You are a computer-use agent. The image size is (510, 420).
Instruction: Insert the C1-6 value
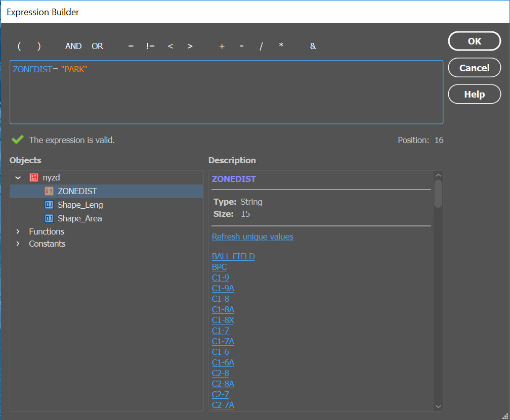(220, 352)
